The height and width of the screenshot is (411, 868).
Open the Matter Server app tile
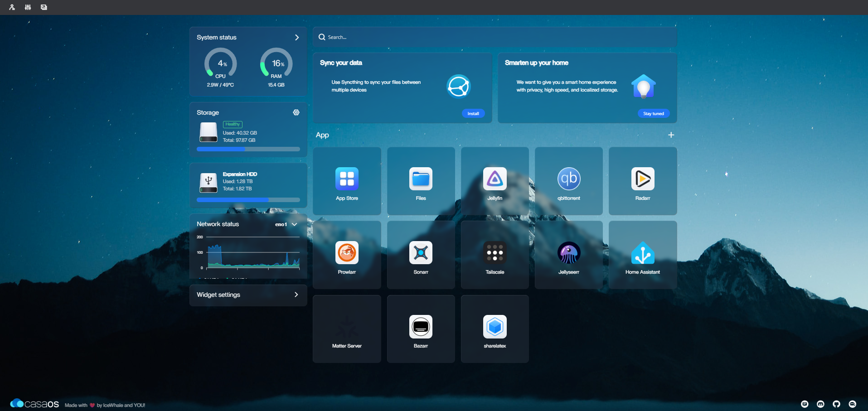347,329
